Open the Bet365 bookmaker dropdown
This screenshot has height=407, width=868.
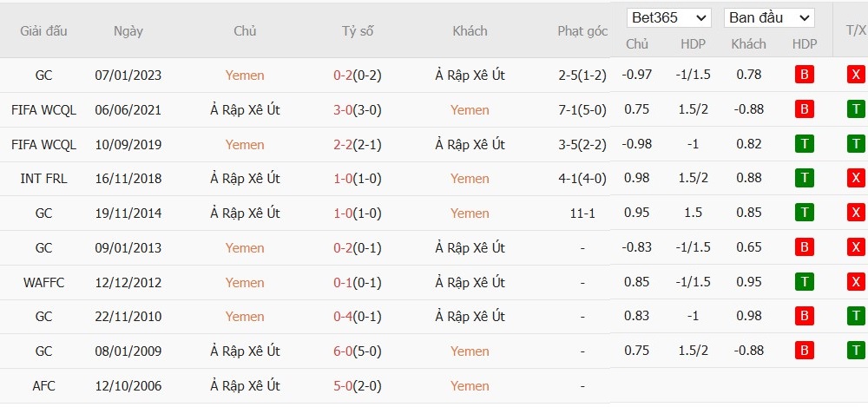point(668,17)
